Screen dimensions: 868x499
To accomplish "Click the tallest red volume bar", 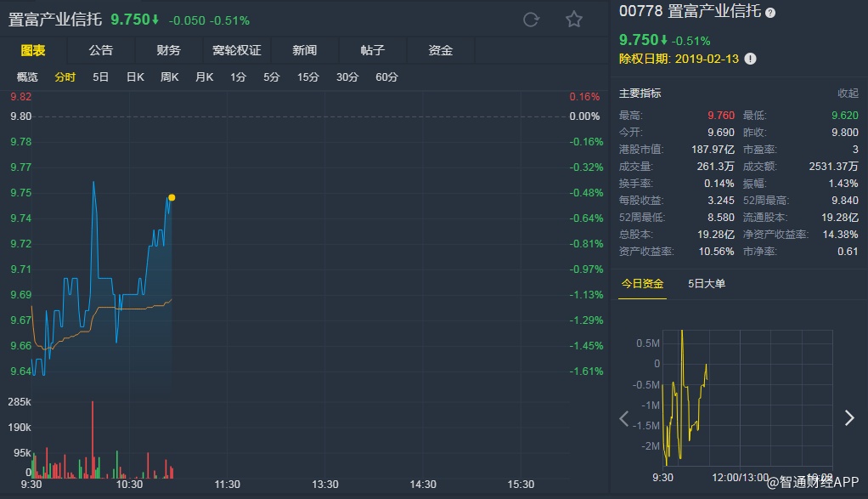I will (x=92, y=438).
